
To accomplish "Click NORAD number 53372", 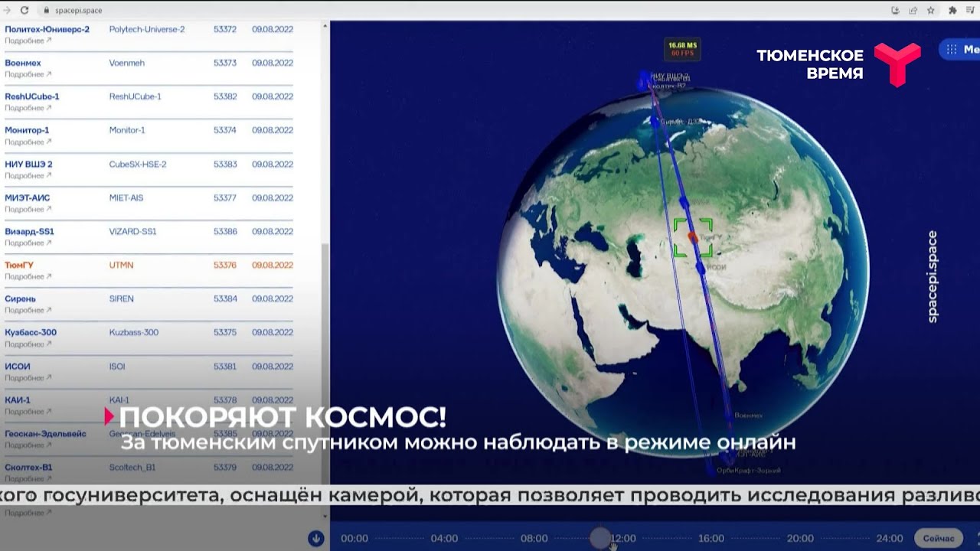I will tap(225, 29).
